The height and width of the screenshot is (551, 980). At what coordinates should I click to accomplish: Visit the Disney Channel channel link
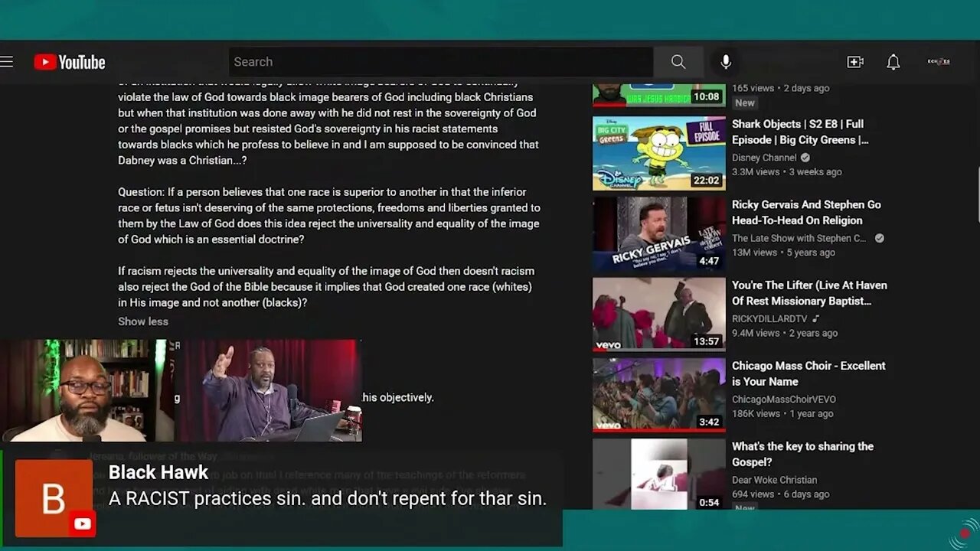[x=764, y=158]
